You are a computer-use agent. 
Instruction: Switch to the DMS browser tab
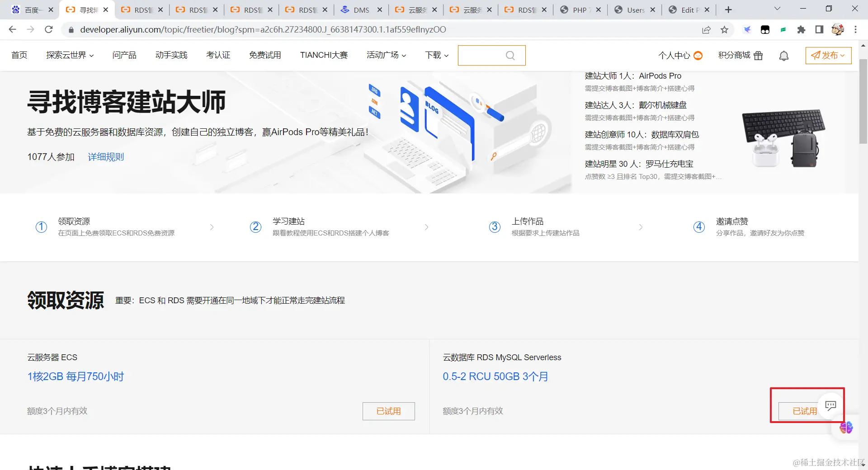tap(361, 9)
